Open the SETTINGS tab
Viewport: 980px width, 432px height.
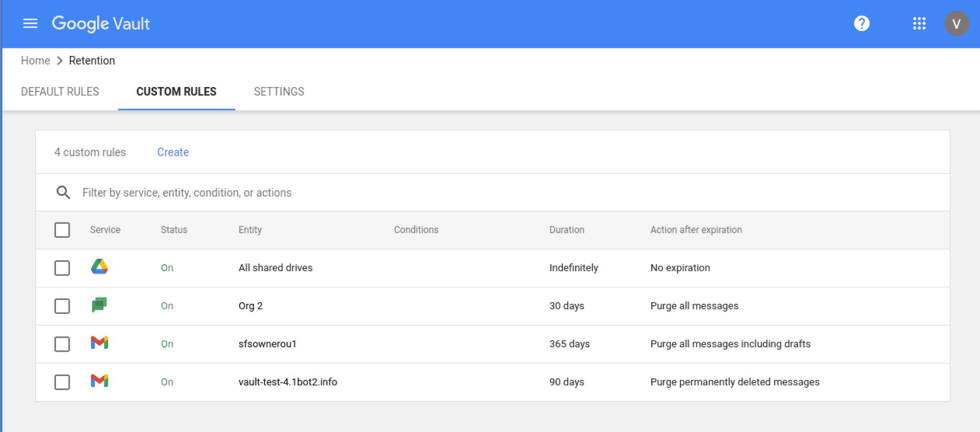click(279, 91)
